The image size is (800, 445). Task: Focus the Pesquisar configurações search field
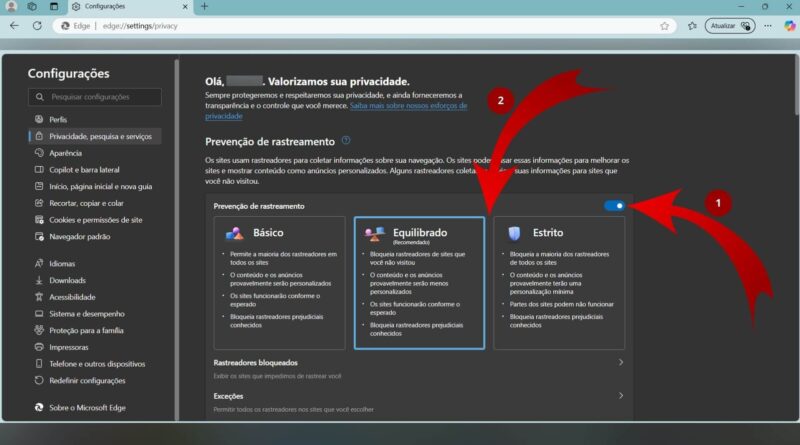95,97
